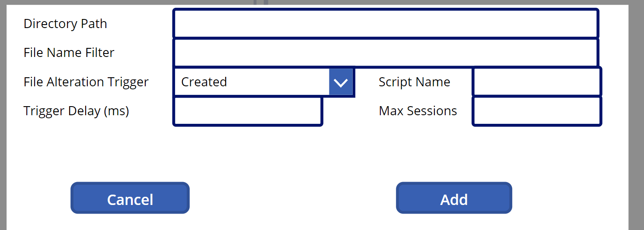The image size is (644, 230).
Task: Click the Directory Path input field
Action: (386, 24)
